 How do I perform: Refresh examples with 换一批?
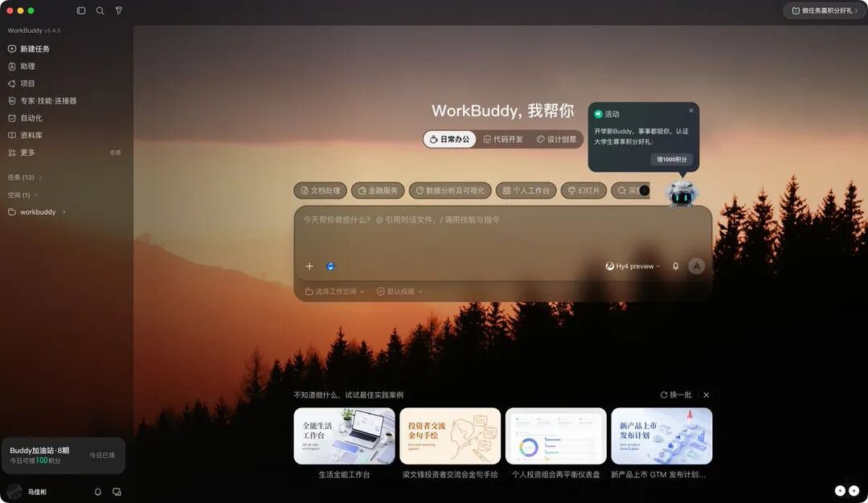pos(676,395)
